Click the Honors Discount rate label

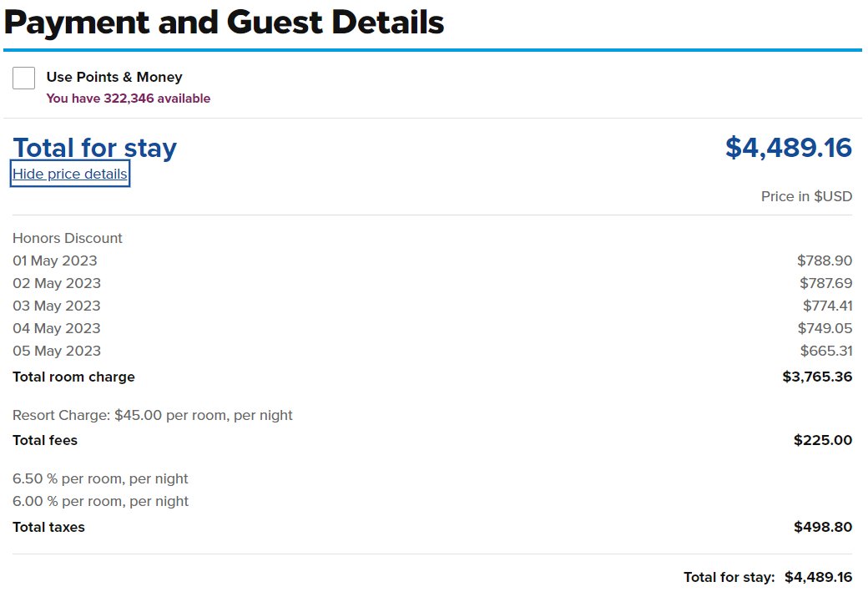(x=68, y=238)
